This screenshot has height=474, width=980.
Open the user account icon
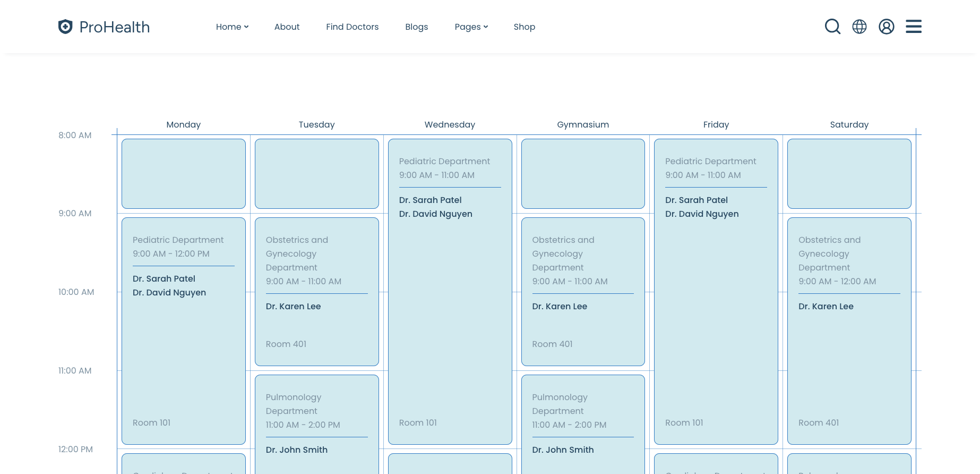[x=887, y=27]
